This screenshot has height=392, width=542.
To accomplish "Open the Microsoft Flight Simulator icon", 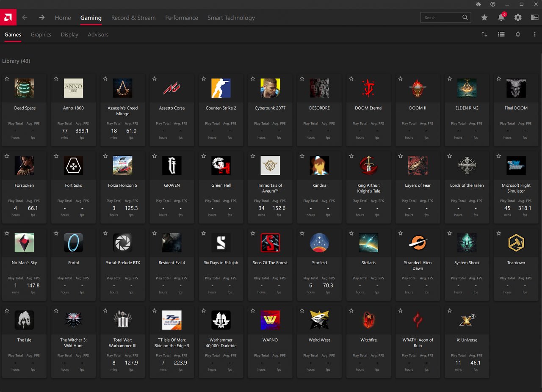I will 516,166.
